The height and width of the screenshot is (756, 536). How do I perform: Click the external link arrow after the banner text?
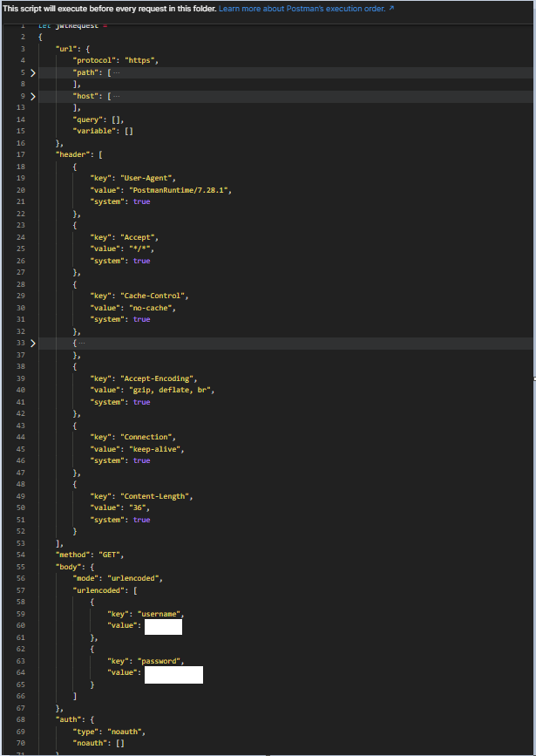[x=389, y=9]
